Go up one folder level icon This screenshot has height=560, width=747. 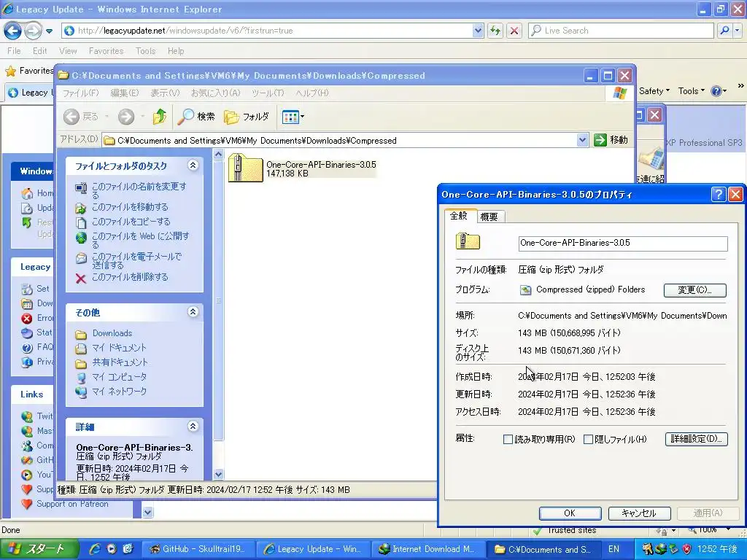click(x=160, y=117)
